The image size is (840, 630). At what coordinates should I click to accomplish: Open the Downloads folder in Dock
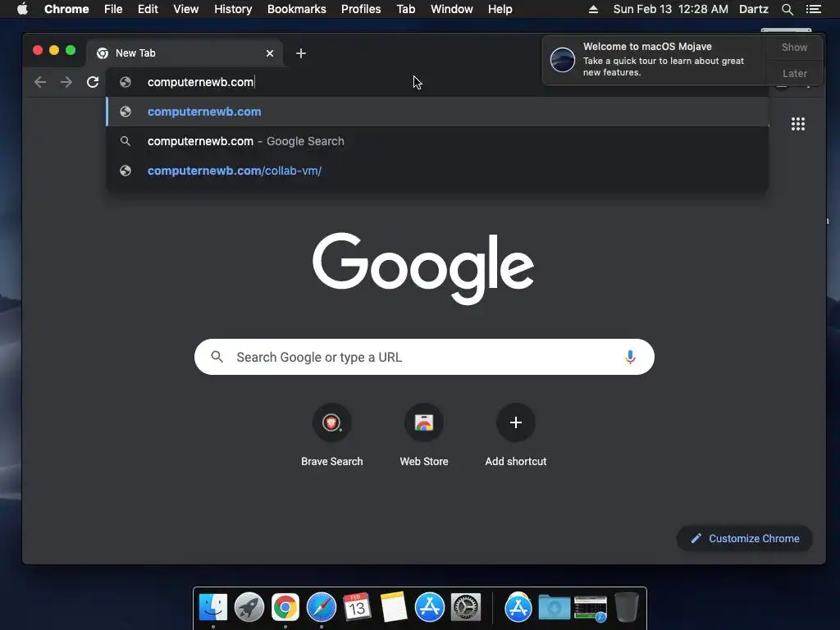[554, 608]
